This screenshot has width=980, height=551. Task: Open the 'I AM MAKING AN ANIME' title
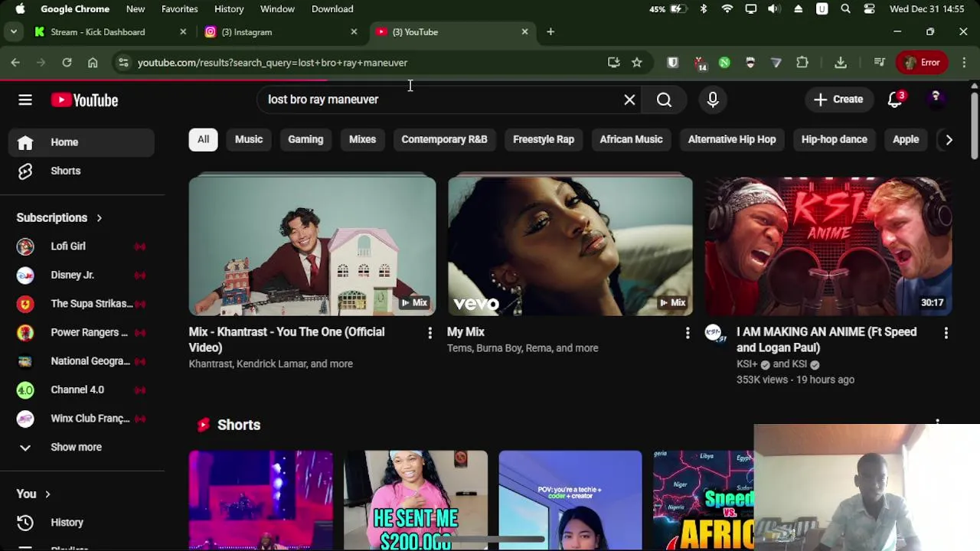click(827, 340)
